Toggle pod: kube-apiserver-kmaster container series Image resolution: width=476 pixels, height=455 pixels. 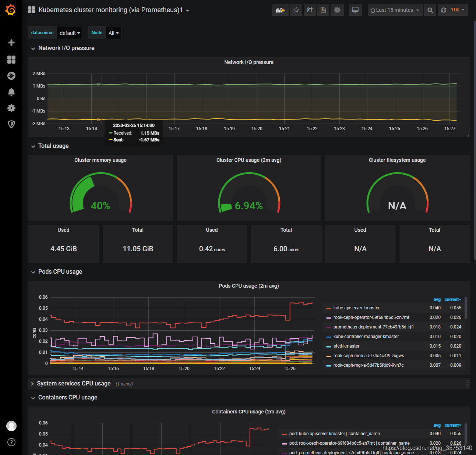pos(335,434)
